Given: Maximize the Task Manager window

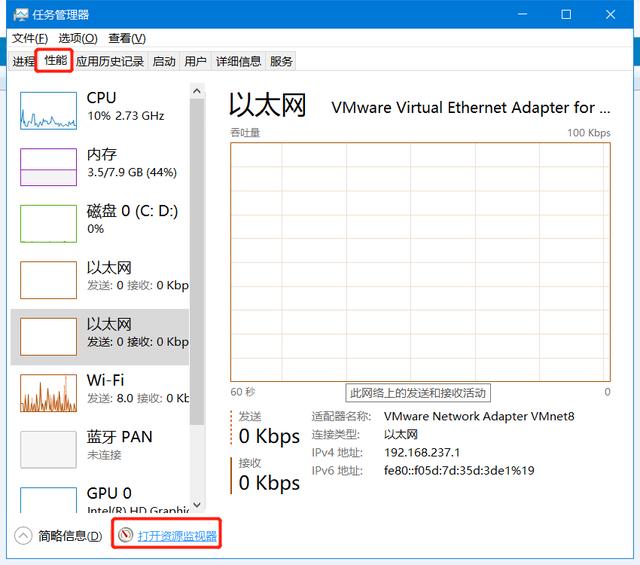Looking at the screenshot, I should pos(566,14).
